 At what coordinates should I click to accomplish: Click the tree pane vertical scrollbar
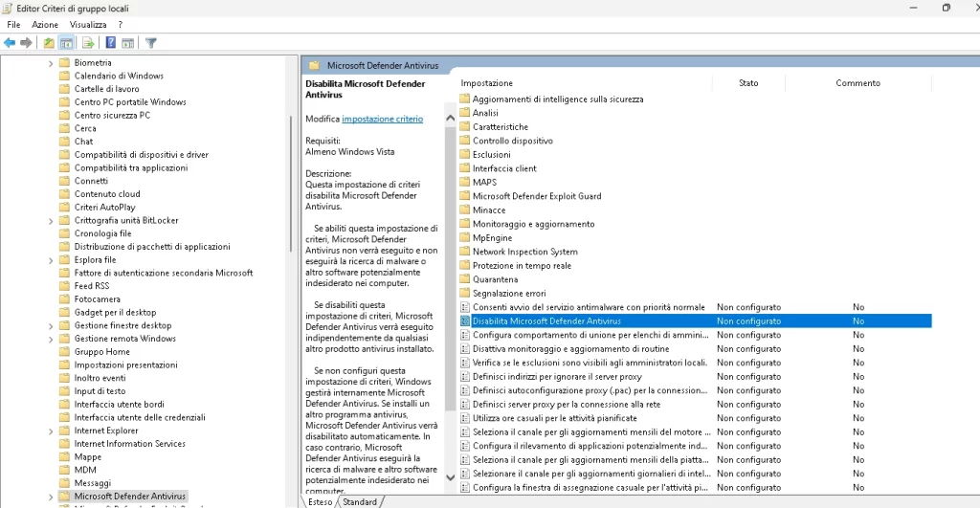click(291, 185)
